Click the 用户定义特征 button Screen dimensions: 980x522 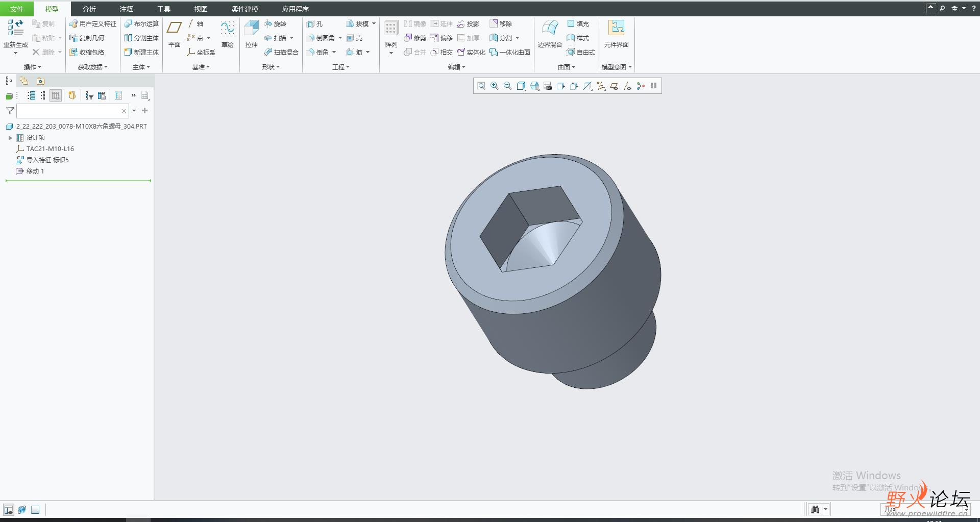pos(93,23)
